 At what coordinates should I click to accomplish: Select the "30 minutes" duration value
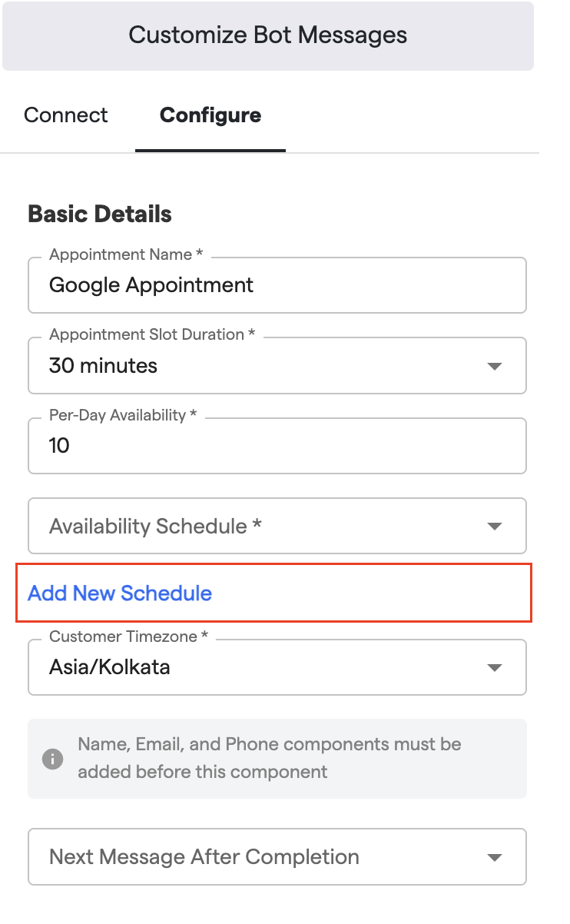tap(104, 366)
